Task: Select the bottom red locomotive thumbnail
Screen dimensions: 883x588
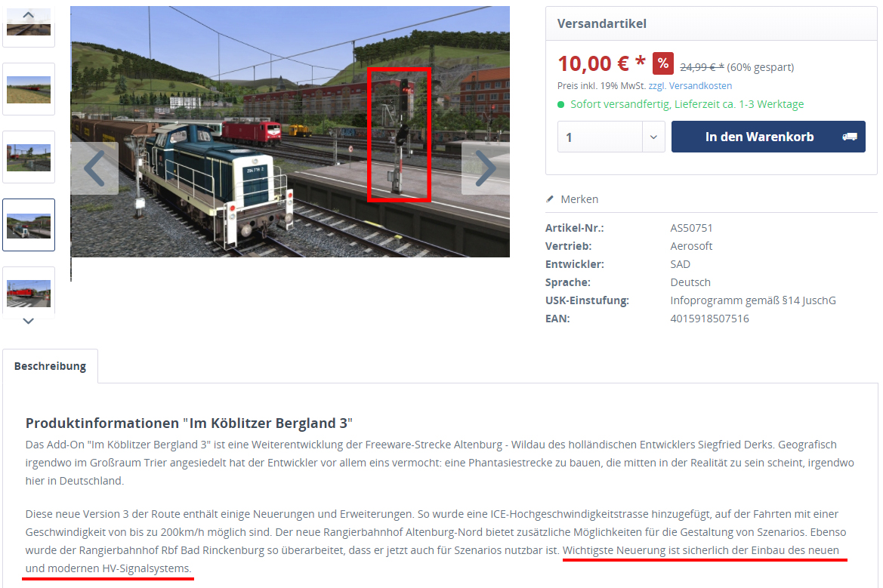Action: pos(29,291)
